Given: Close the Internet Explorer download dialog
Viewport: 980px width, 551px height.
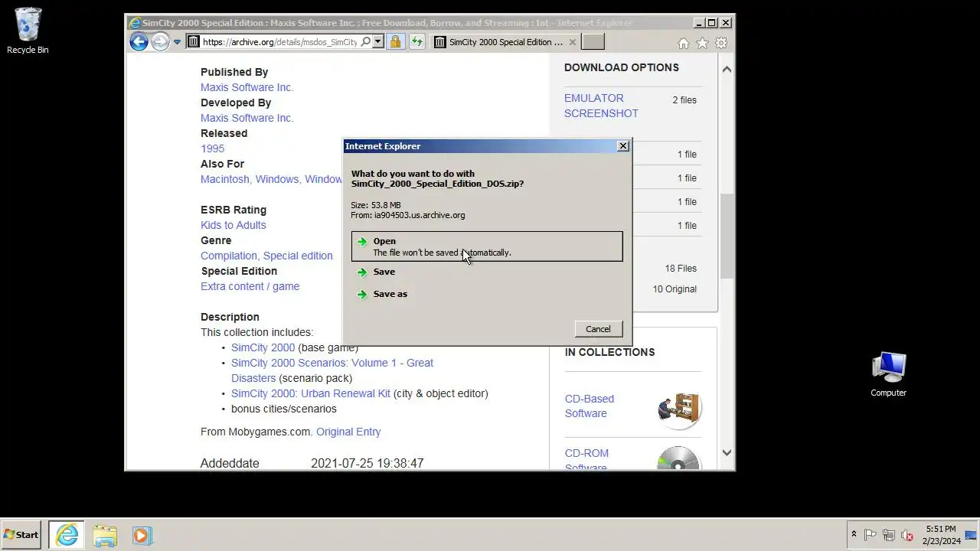Looking at the screenshot, I should coord(623,145).
